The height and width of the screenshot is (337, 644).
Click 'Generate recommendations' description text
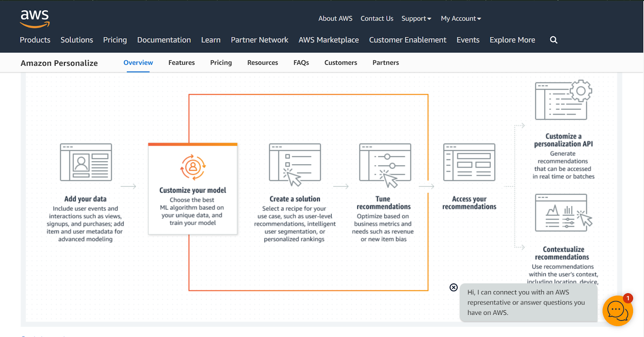pyautogui.click(x=563, y=165)
